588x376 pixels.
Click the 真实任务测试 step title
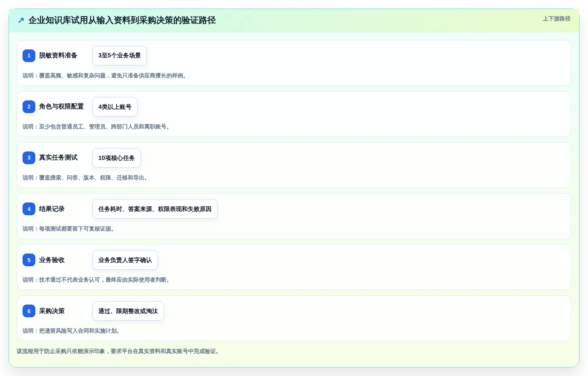click(x=58, y=157)
